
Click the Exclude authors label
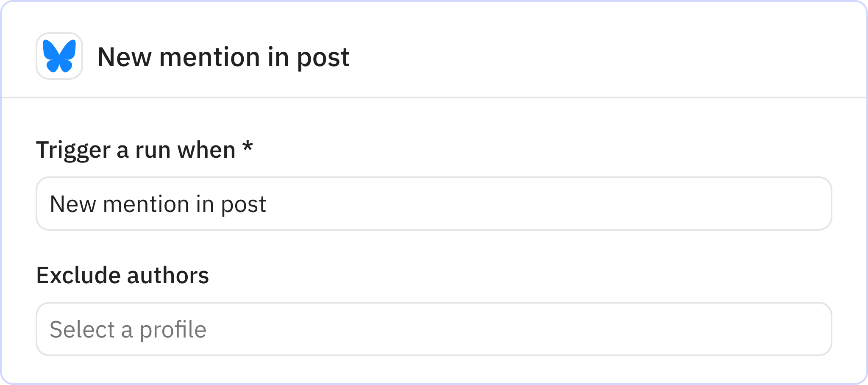point(123,275)
